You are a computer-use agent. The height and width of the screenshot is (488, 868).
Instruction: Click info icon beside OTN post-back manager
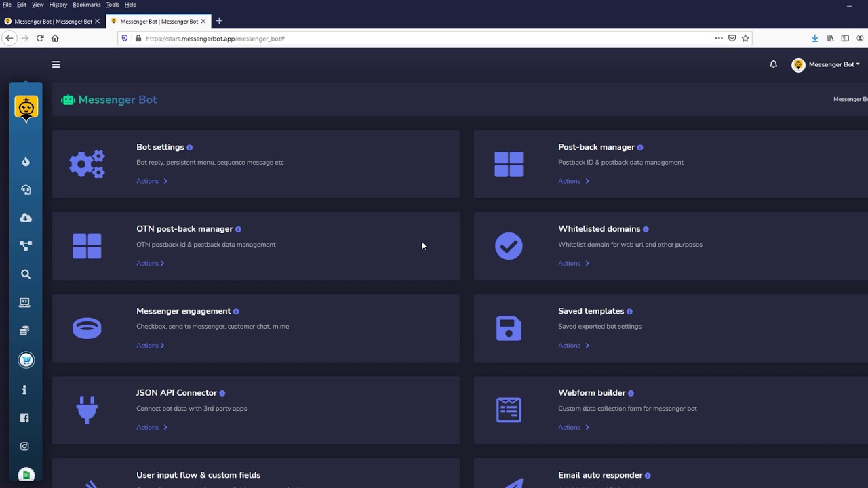[x=238, y=230]
